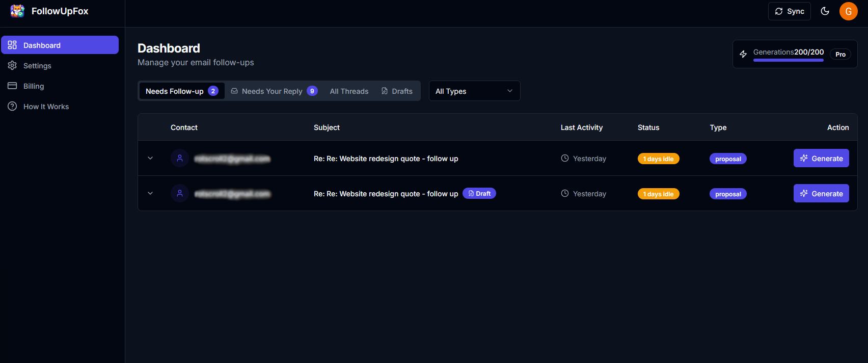
Task: Click the first row Yesterday activity text
Action: coord(589,159)
